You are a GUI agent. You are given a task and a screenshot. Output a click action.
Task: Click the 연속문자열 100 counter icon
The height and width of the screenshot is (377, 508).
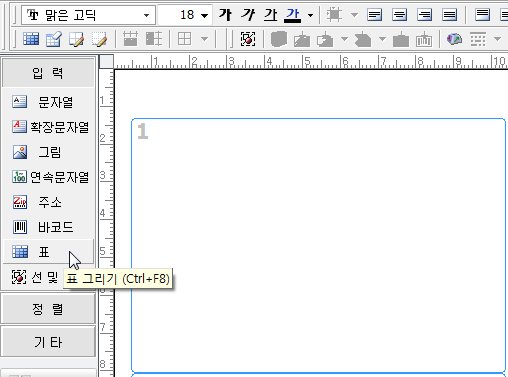(19, 177)
